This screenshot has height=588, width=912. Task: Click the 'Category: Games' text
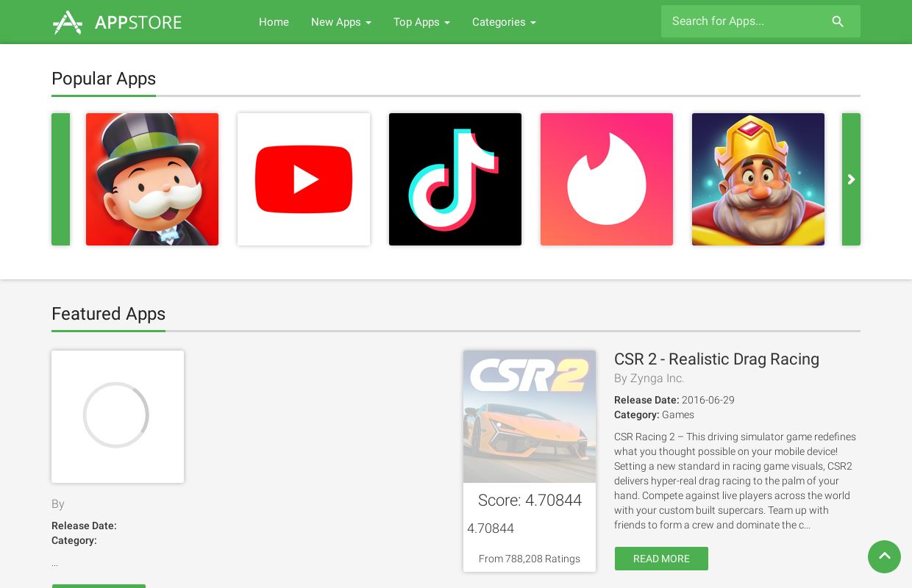tap(654, 415)
